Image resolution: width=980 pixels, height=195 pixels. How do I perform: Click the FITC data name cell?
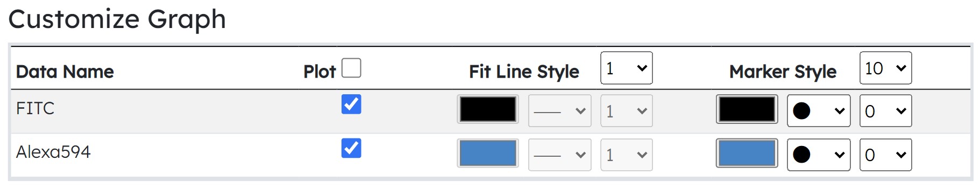click(x=35, y=108)
